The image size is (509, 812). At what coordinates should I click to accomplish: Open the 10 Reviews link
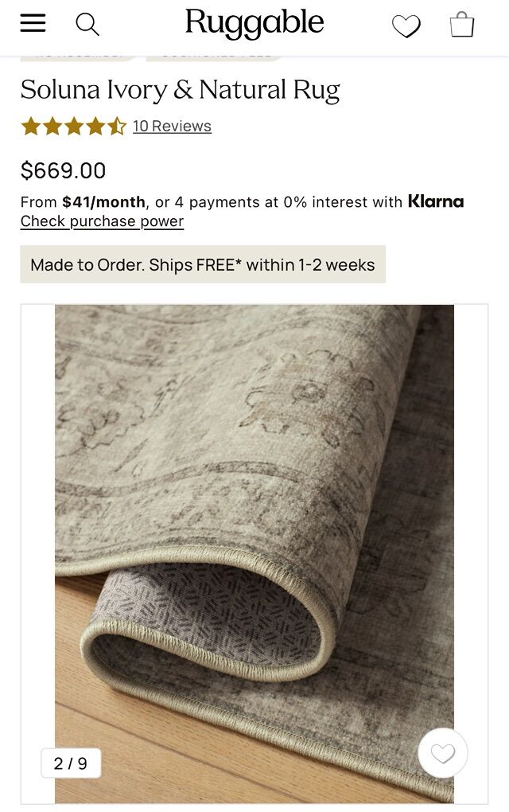(x=172, y=126)
